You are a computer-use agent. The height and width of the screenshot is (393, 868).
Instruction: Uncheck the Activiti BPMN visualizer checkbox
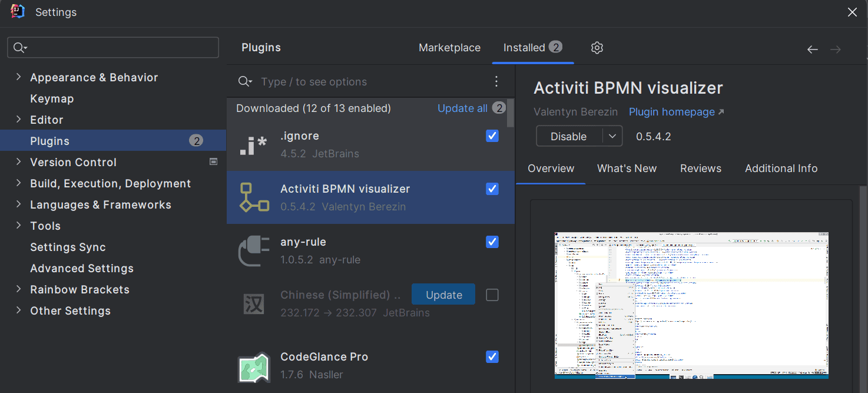point(492,189)
